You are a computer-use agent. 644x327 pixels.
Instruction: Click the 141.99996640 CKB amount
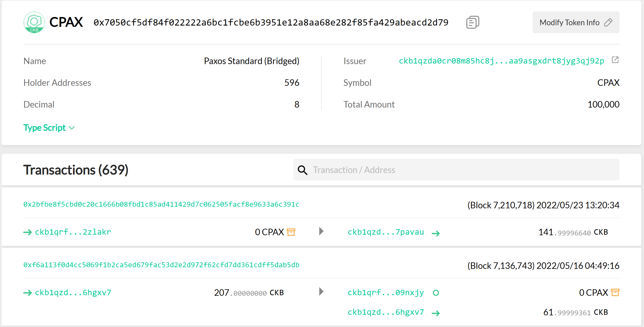coord(573,232)
